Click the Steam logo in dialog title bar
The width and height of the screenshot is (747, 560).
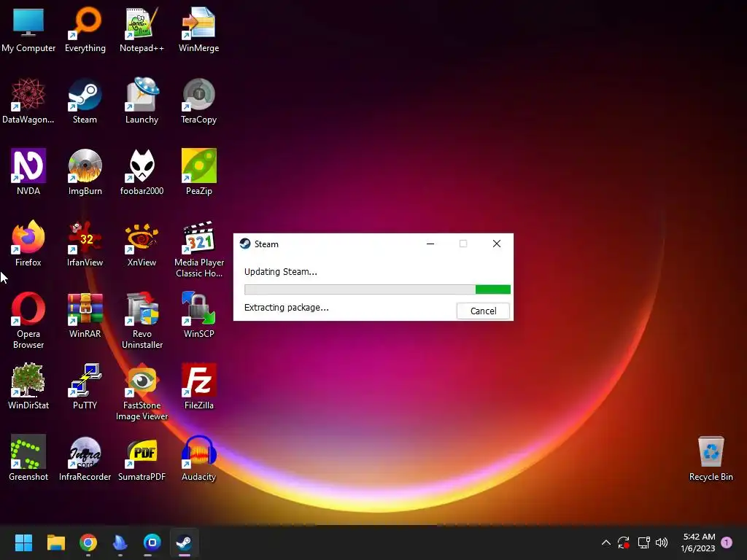coord(245,244)
